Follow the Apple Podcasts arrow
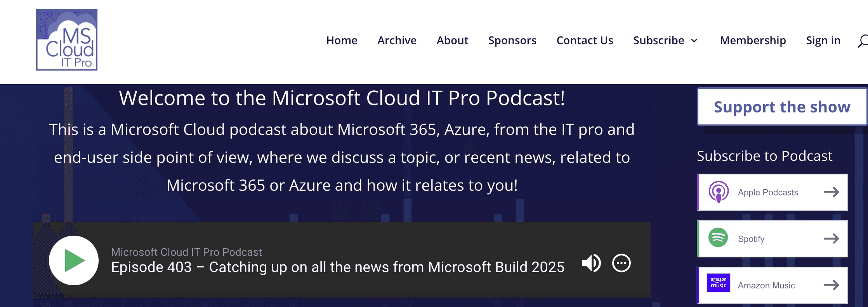Screen dimensions: 868x307 [832, 192]
